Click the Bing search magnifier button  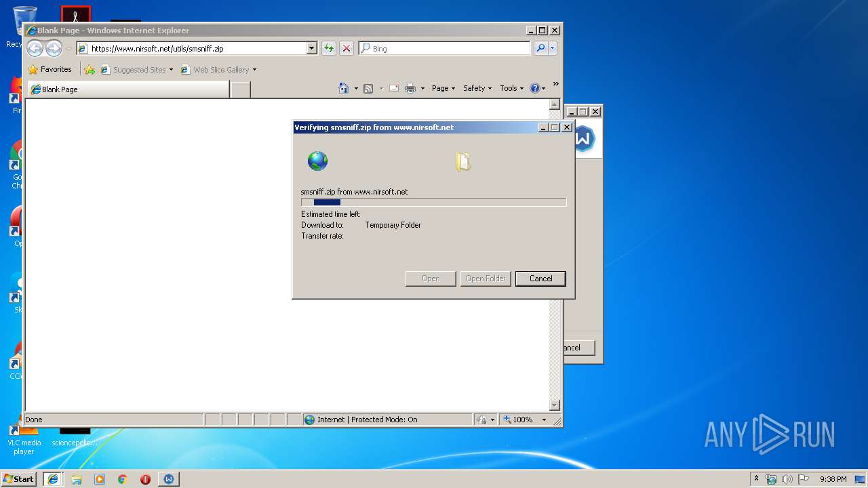(540, 48)
